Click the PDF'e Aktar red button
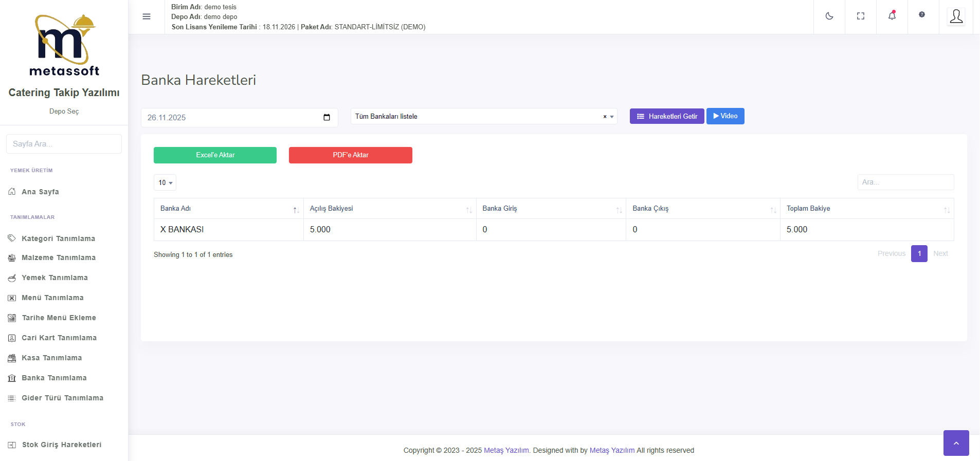980x461 pixels. (x=350, y=155)
